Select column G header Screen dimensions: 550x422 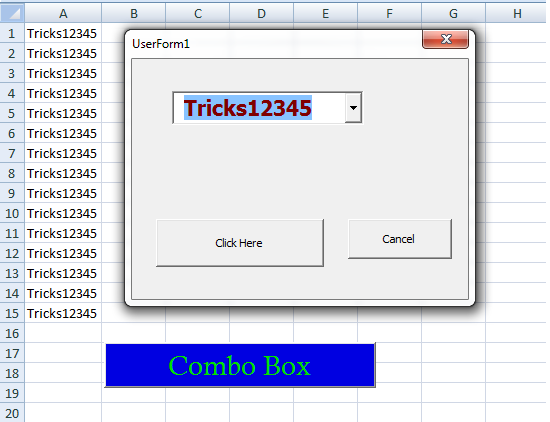pyautogui.click(x=453, y=13)
